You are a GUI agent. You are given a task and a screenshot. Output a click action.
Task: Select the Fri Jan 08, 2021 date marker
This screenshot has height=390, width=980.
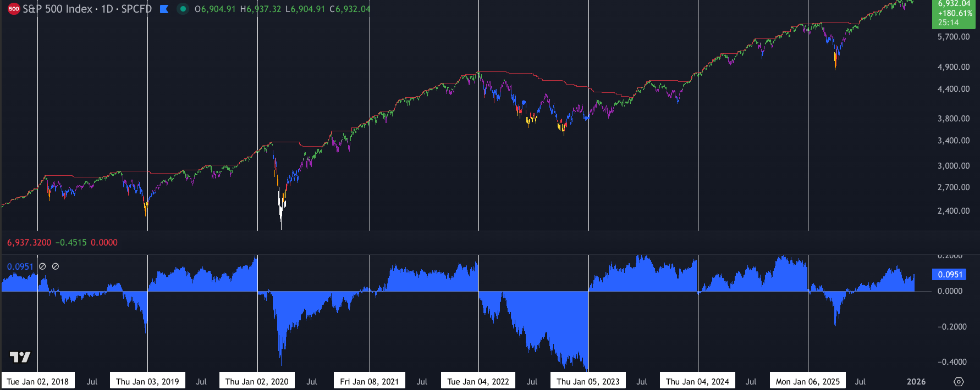tap(370, 381)
